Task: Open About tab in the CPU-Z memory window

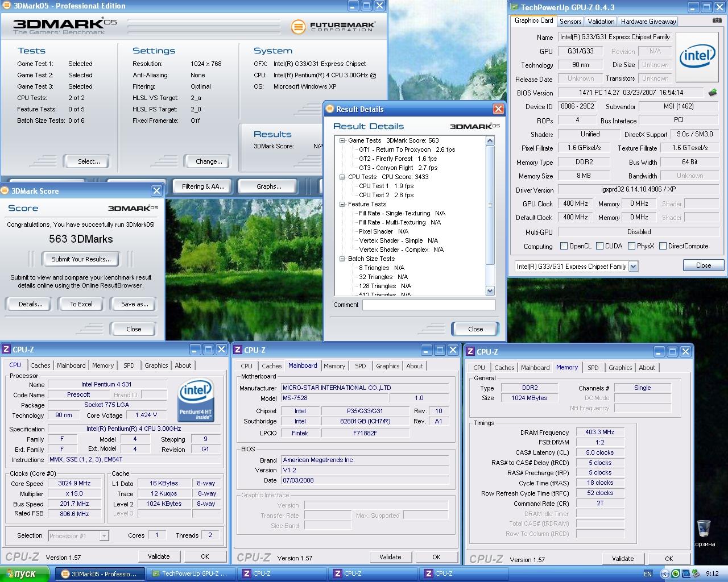Action: pos(647,368)
